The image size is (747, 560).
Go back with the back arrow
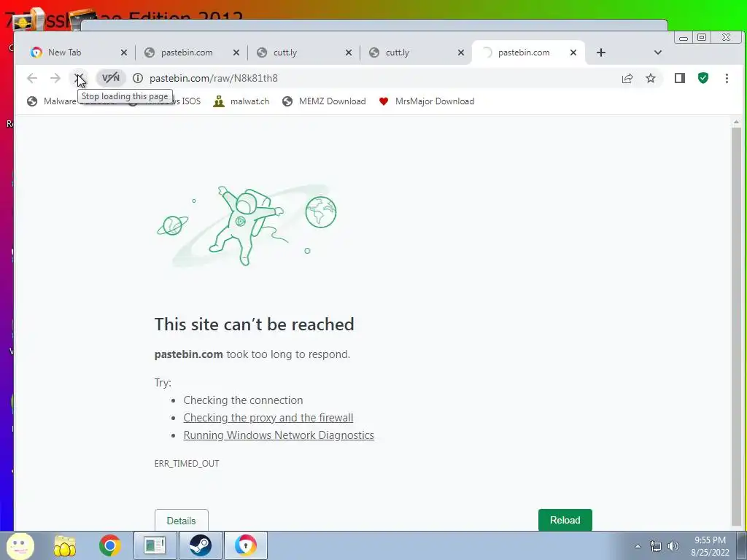(32, 78)
